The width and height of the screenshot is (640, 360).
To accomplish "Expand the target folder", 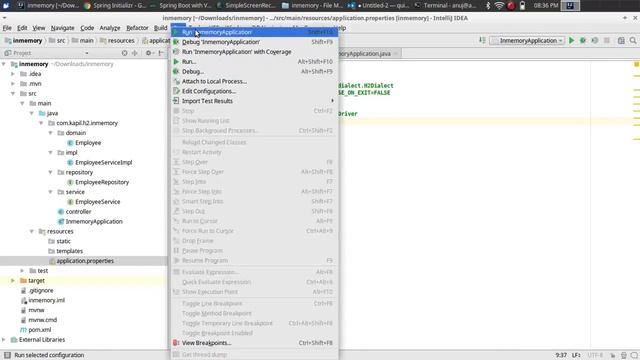I will click(x=13, y=280).
